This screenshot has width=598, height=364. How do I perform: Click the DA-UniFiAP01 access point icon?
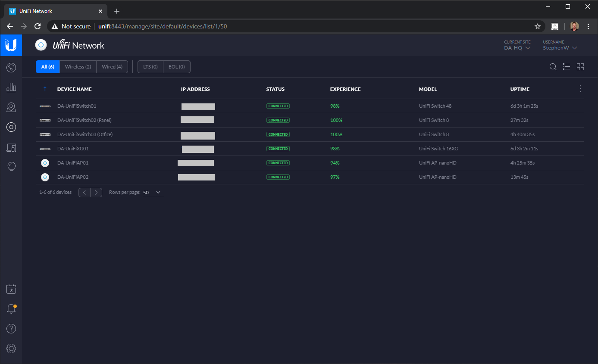click(45, 163)
